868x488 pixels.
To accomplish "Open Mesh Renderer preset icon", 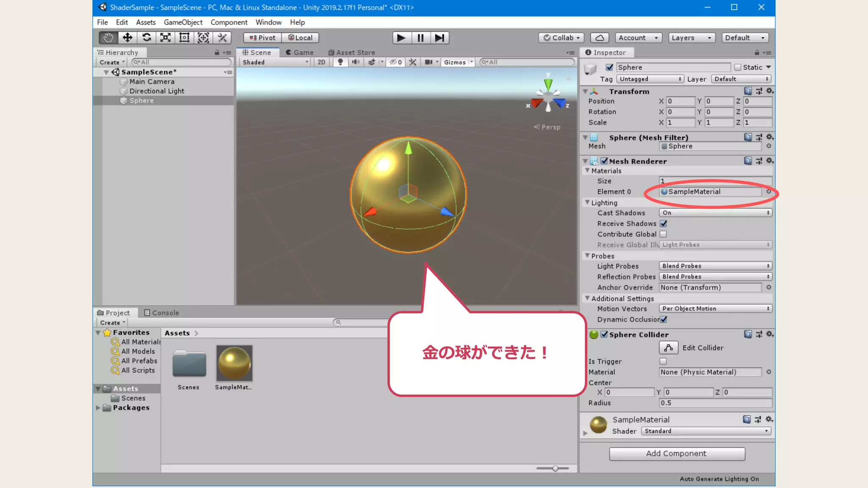I will point(759,161).
